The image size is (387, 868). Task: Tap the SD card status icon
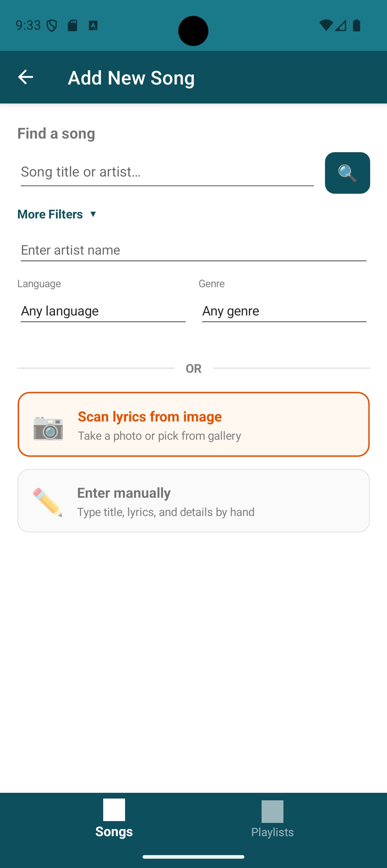point(72,25)
